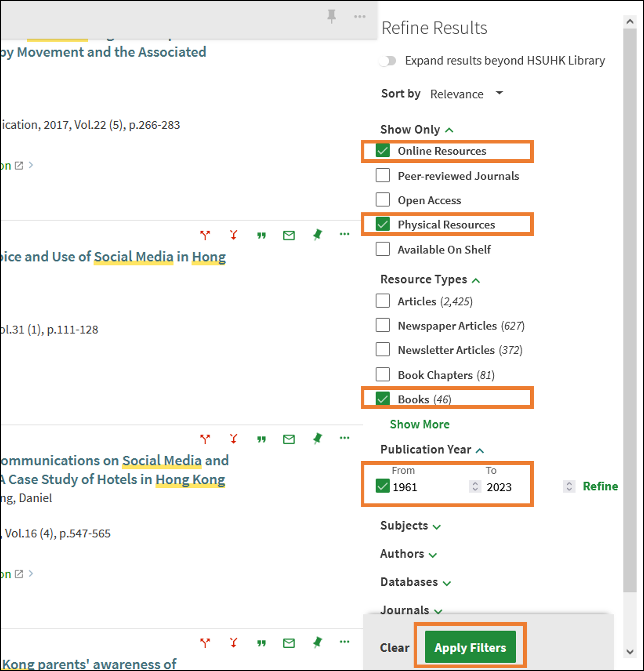Screen dimensions: 644x671
Task: Click the push pin icon at the top toolbar
Action: (x=331, y=16)
